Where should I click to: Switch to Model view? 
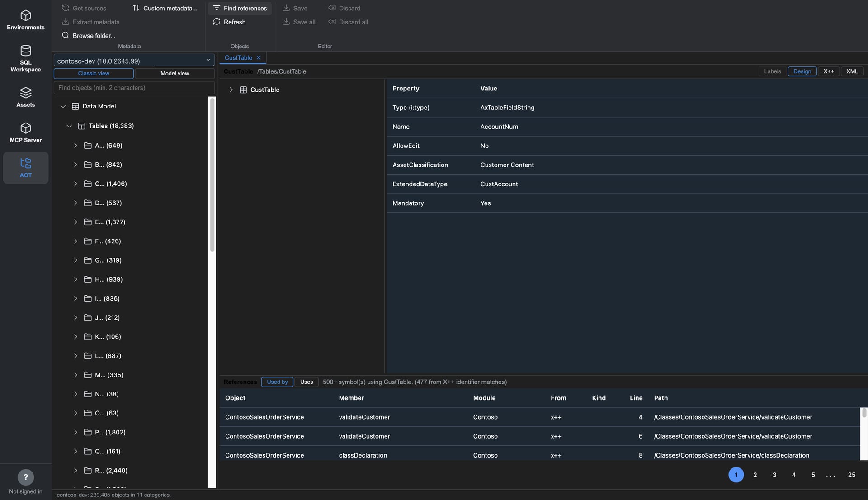(x=175, y=73)
